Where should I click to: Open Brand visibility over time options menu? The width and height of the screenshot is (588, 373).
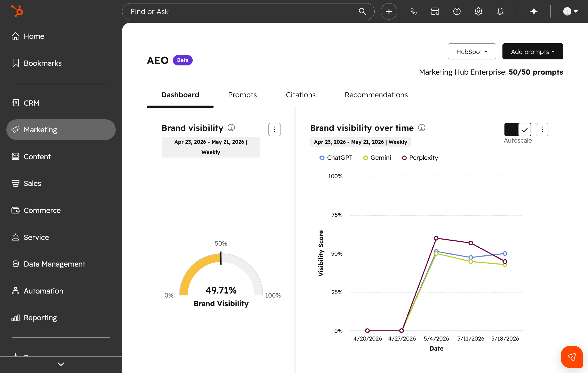click(x=542, y=130)
